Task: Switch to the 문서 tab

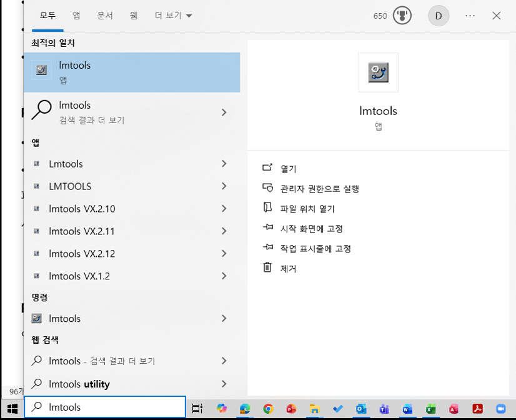Action: [105, 16]
